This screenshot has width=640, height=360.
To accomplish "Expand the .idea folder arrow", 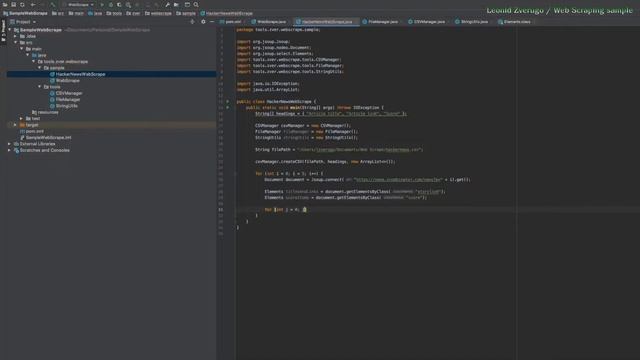I will (x=16, y=36).
